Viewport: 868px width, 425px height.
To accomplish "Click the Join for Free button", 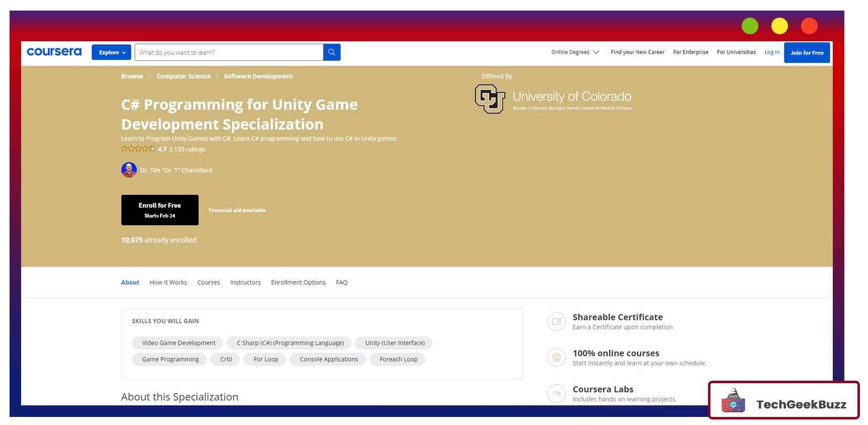I will tap(806, 53).
